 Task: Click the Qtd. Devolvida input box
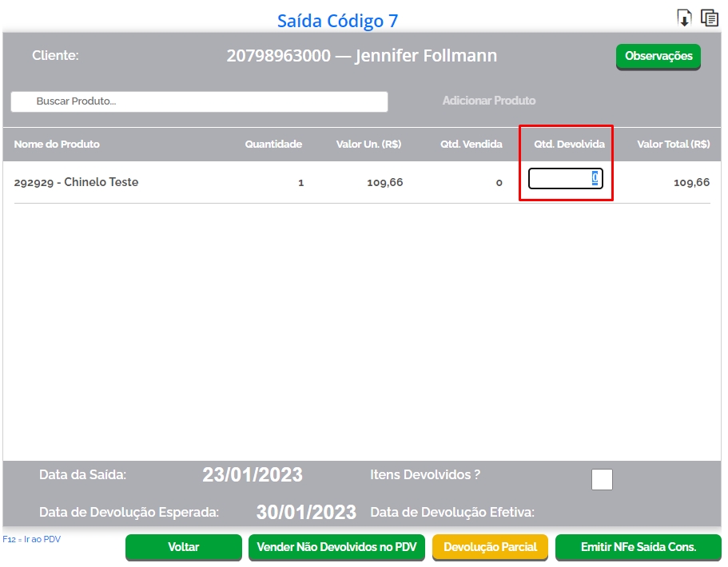[565, 179]
